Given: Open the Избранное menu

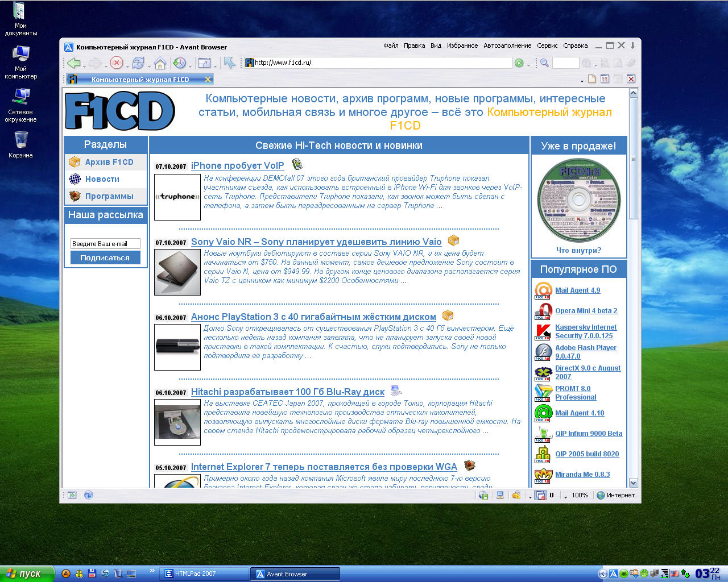Looking at the screenshot, I should pos(462,45).
